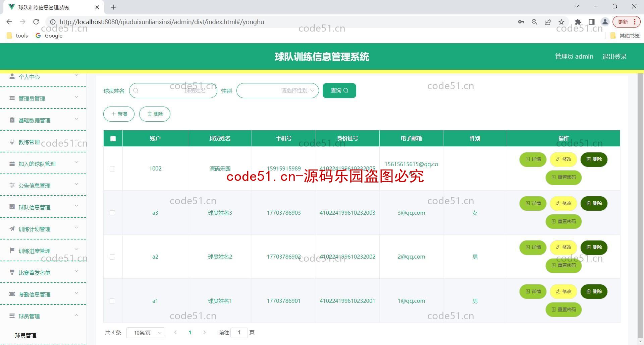Open the 性别 select dropdown

coord(278,90)
